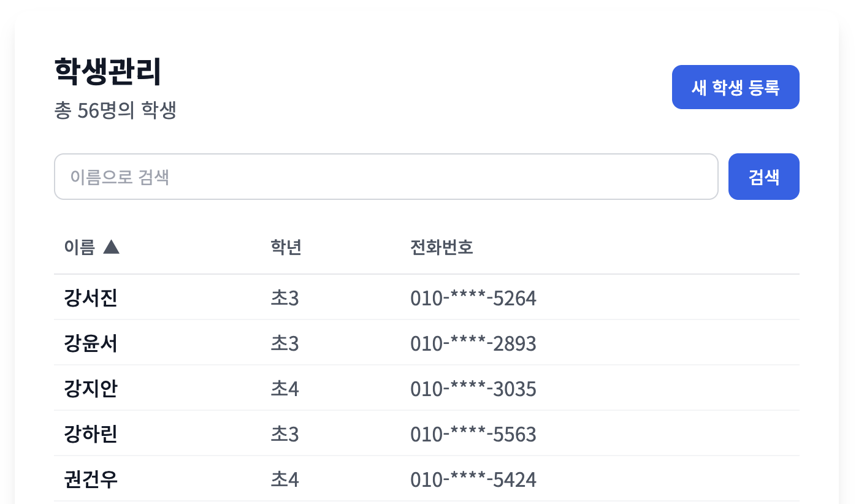
Task: Sort by the 전화번호 column header
Action: (x=441, y=247)
